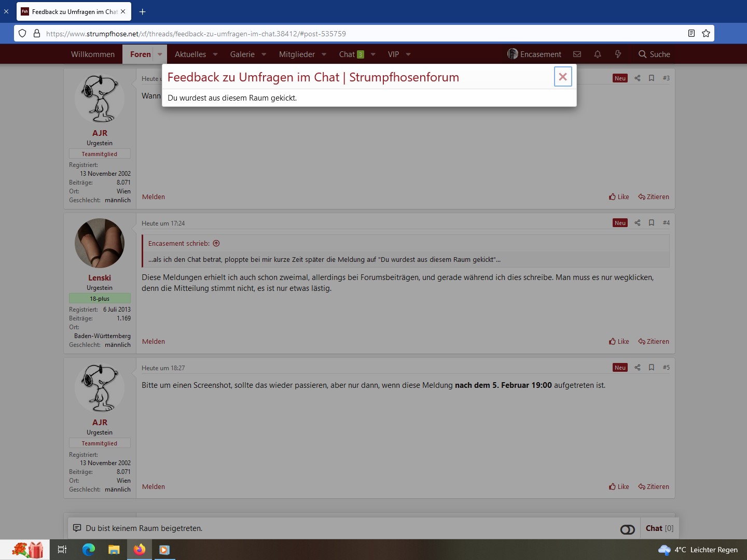Open the VIP nav item
This screenshot has height=560, width=747.
(393, 54)
